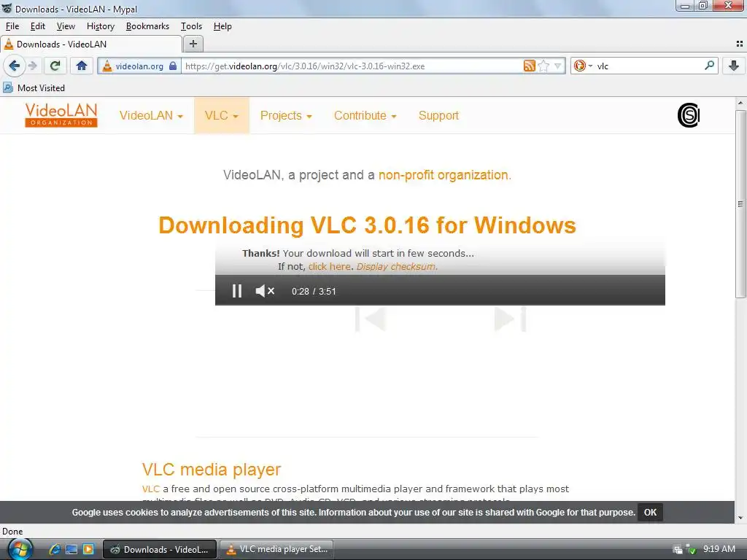Open a new tab with the plus button
747x560 pixels.
[x=193, y=44]
